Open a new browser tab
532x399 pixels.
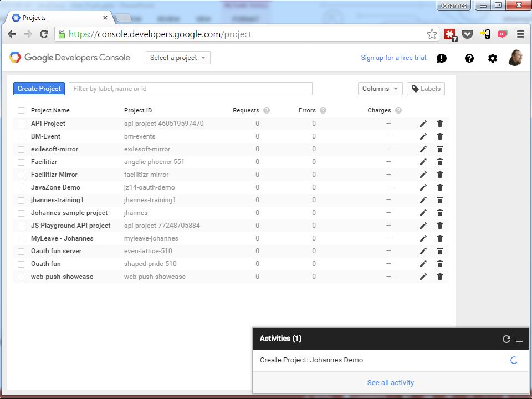click(123, 18)
